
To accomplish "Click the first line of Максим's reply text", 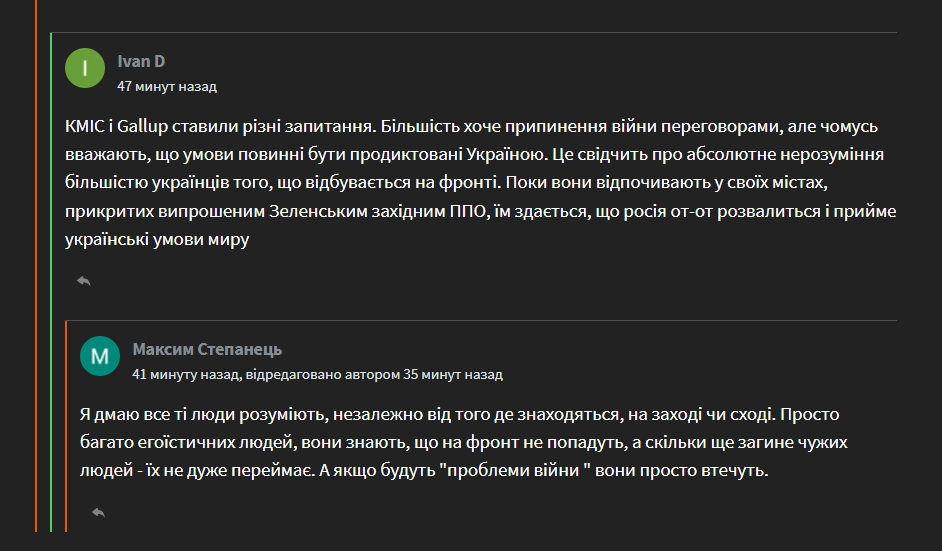I will (460, 415).
